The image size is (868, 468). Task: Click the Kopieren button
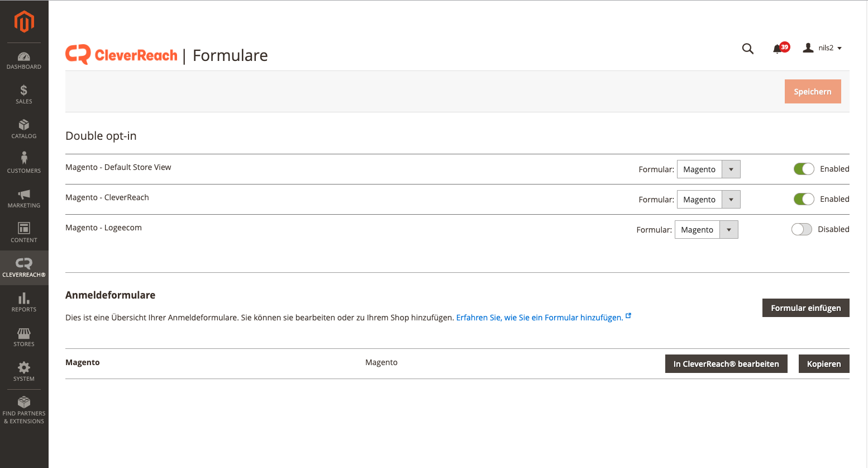point(824,364)
